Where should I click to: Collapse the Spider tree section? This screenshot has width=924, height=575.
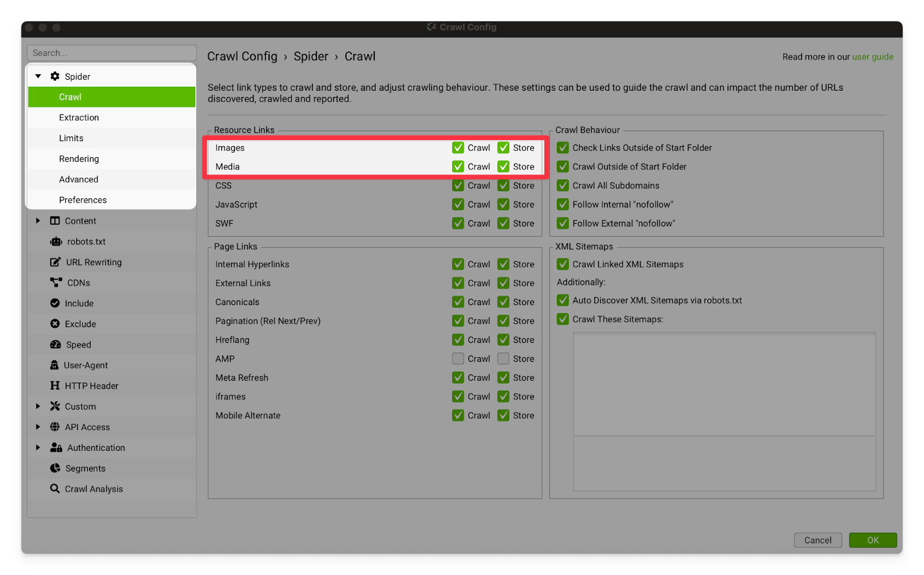pos(38,76)
